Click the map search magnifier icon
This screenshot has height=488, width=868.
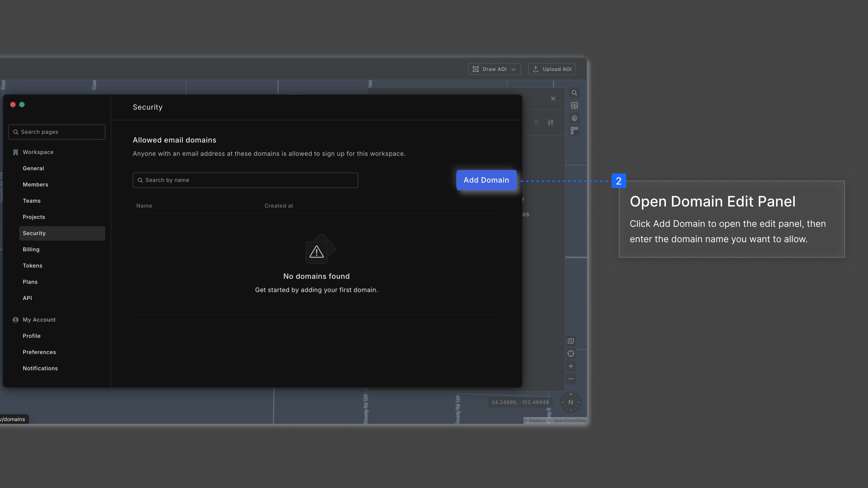point(574,93)
